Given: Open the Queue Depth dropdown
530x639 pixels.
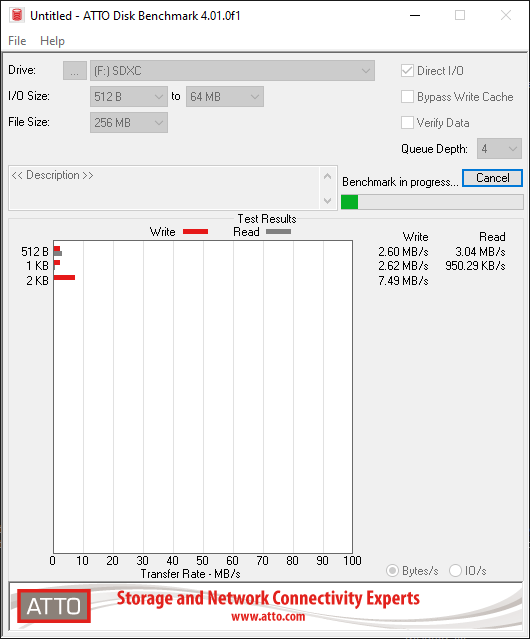Looking at the screenshot, I should [x=499, y=149].
